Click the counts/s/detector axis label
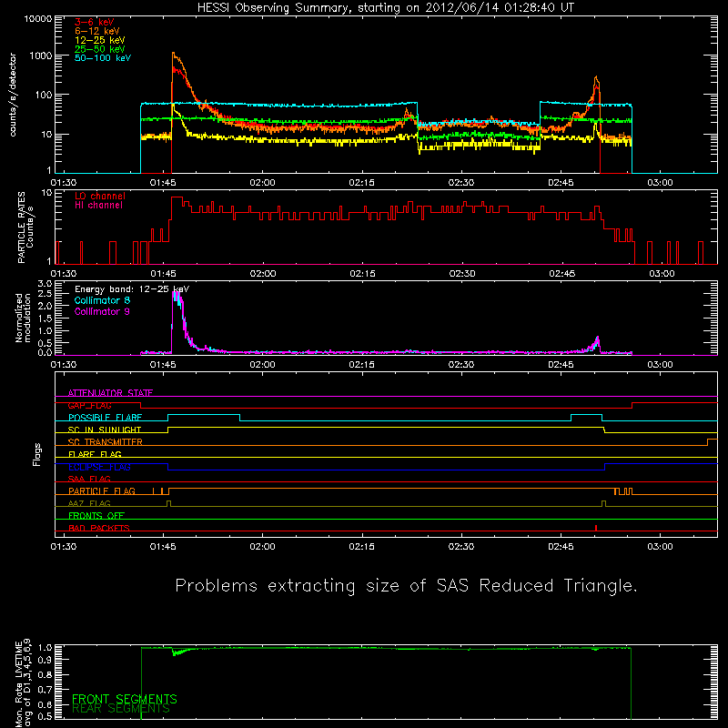Screen dimensions: 728x728 click(x=13, y=95)
